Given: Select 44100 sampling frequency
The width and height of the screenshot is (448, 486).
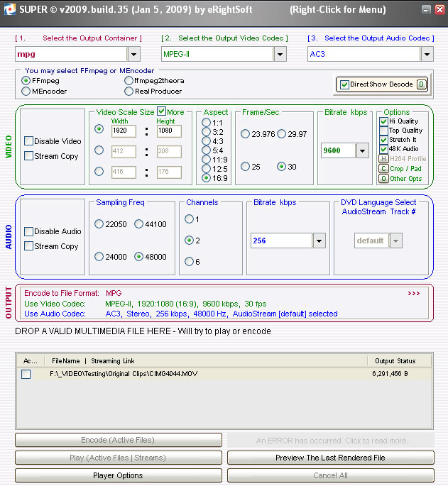Looking at the screenshot, I should [138, 223].
